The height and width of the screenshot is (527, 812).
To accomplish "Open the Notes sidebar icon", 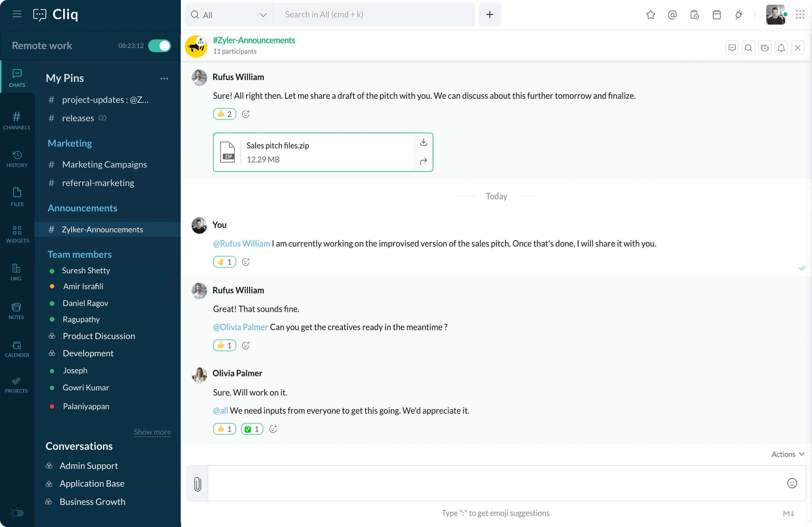I will pos(16,311).
